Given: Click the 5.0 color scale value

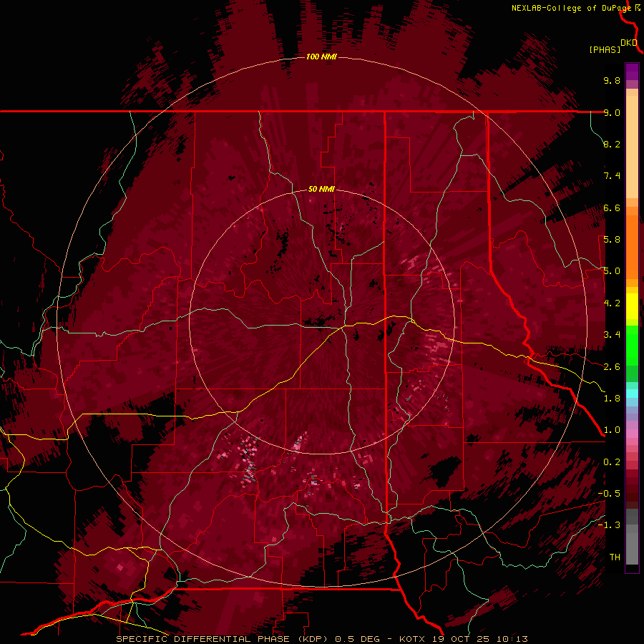Looking at the screenshot, I should click(612, 271).
